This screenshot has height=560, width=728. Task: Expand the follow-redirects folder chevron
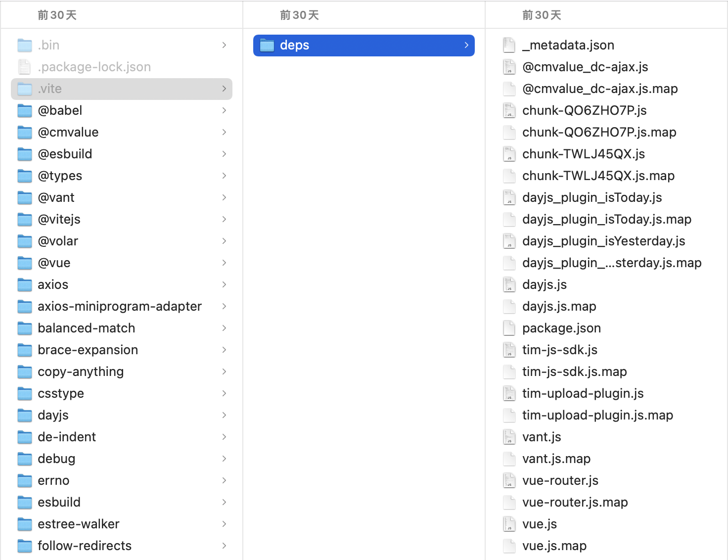(x=225, y=546)
